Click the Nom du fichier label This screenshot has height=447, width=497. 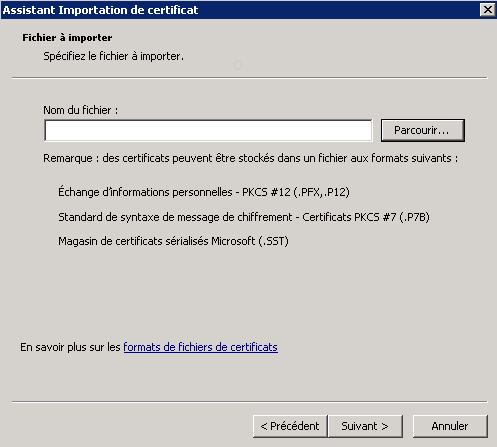(81, 110)
